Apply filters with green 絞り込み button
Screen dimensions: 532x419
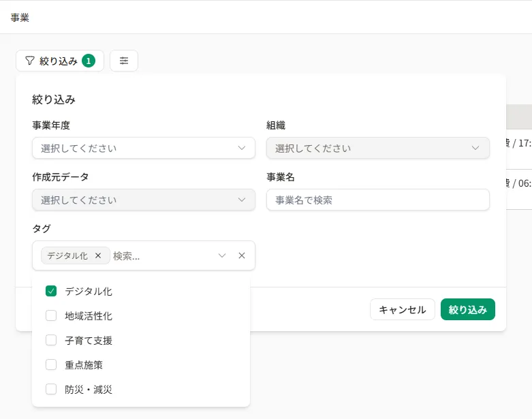468,309
